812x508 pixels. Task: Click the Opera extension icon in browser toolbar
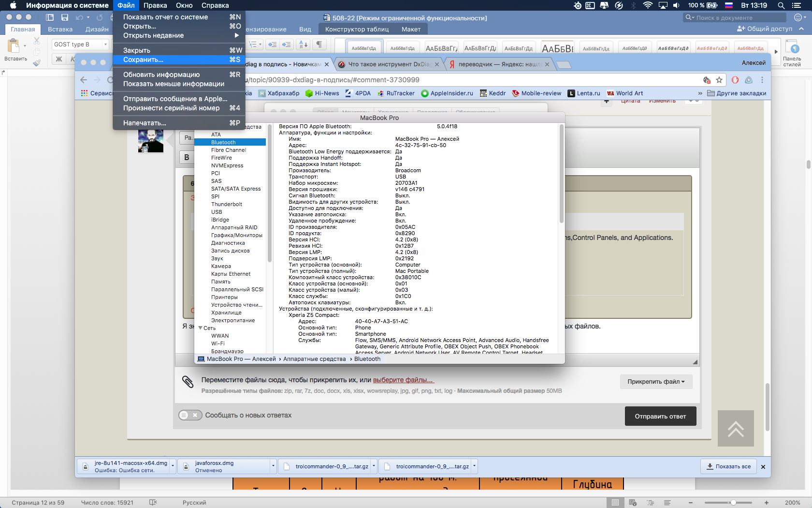click(x=735, y=80)
